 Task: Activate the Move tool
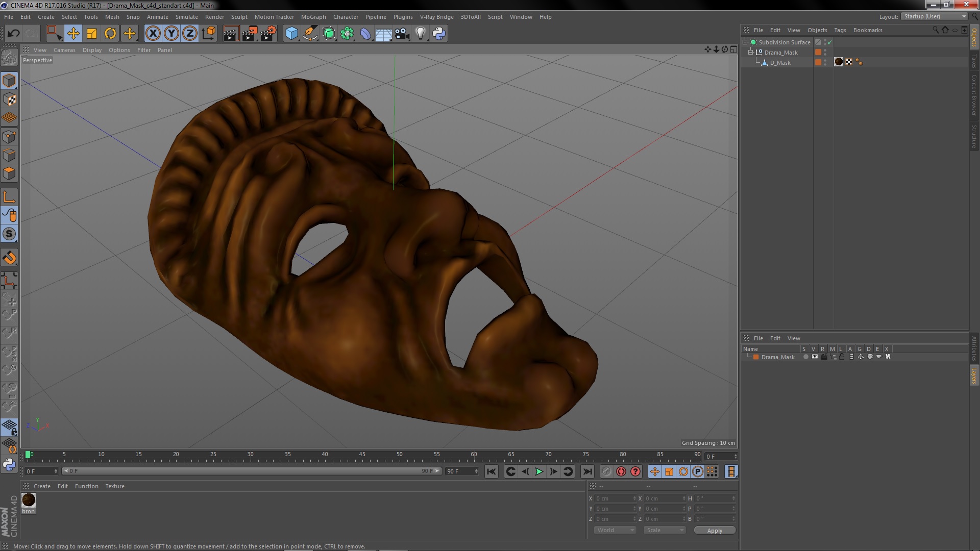click(x=73, y=34)
